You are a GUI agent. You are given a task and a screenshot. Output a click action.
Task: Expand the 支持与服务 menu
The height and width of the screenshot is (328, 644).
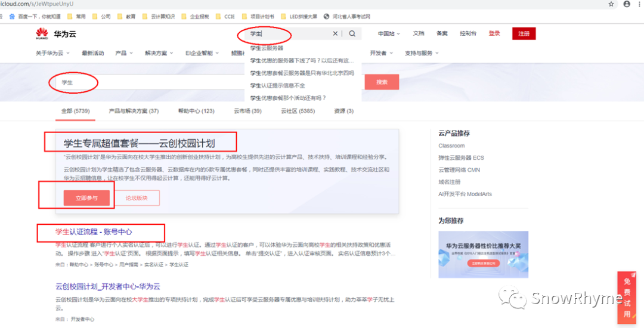click(422, 53)
